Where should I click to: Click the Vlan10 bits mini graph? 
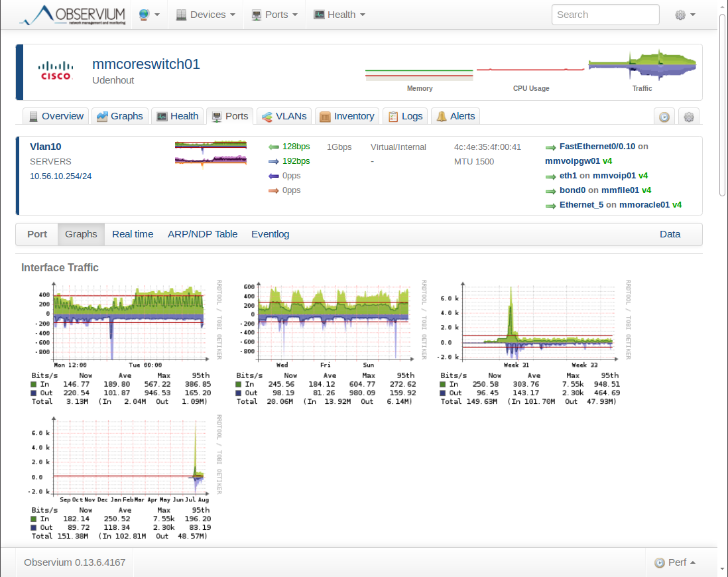pyautogui.click(x=211, y=147)
